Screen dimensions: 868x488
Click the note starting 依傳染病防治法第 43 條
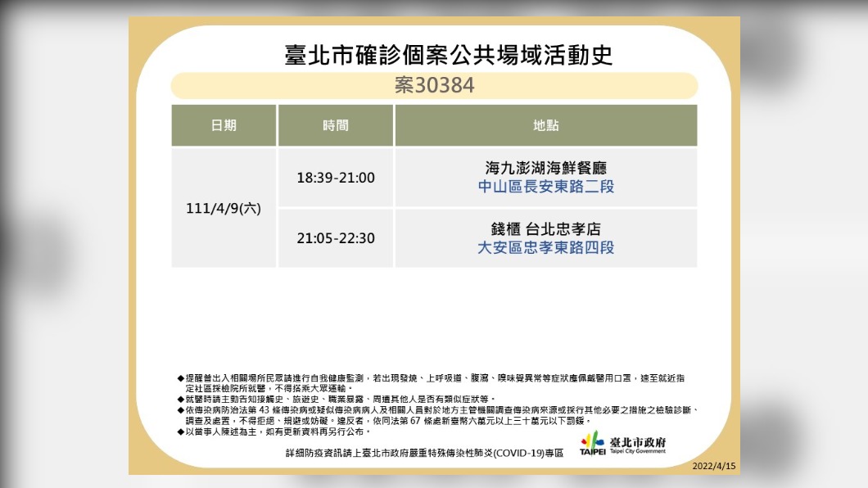coord(438,415)
